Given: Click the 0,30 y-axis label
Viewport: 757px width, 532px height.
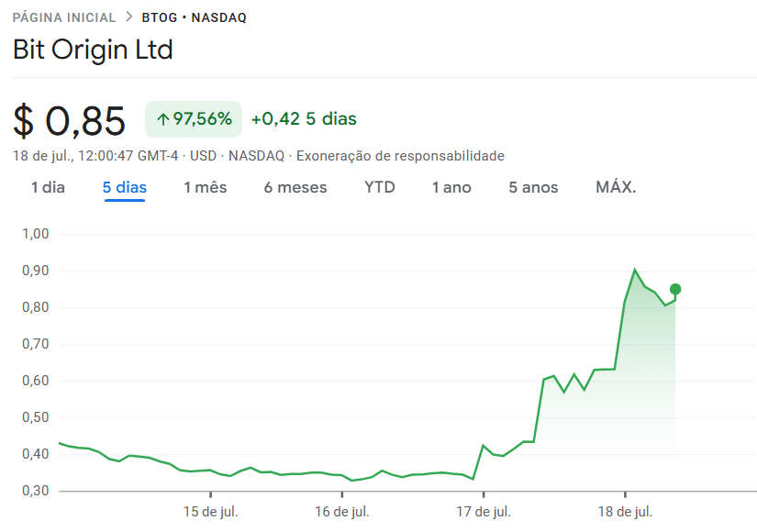Looking at the screenshot, I should pos(36,491).
